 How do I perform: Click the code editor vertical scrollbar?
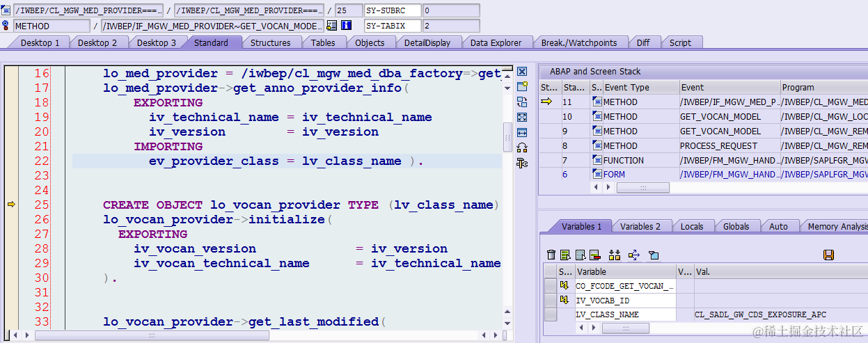[507, 137]
